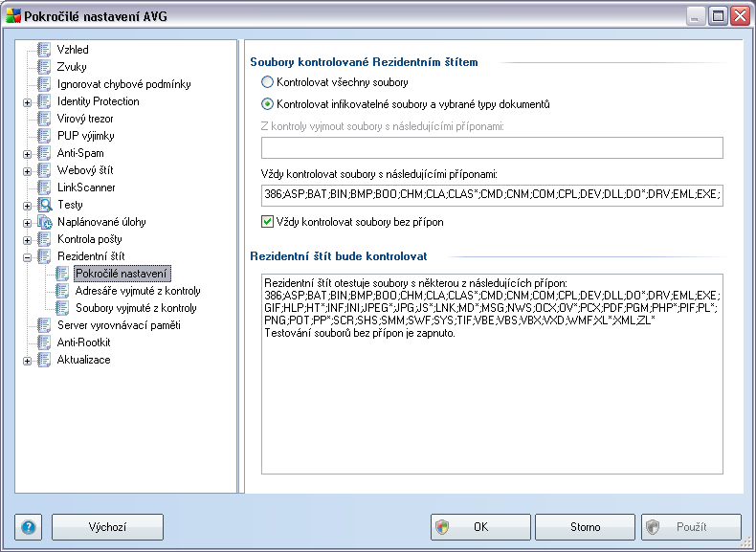
Task: Click the Webový štít item icon
Action: coord(44,169)
